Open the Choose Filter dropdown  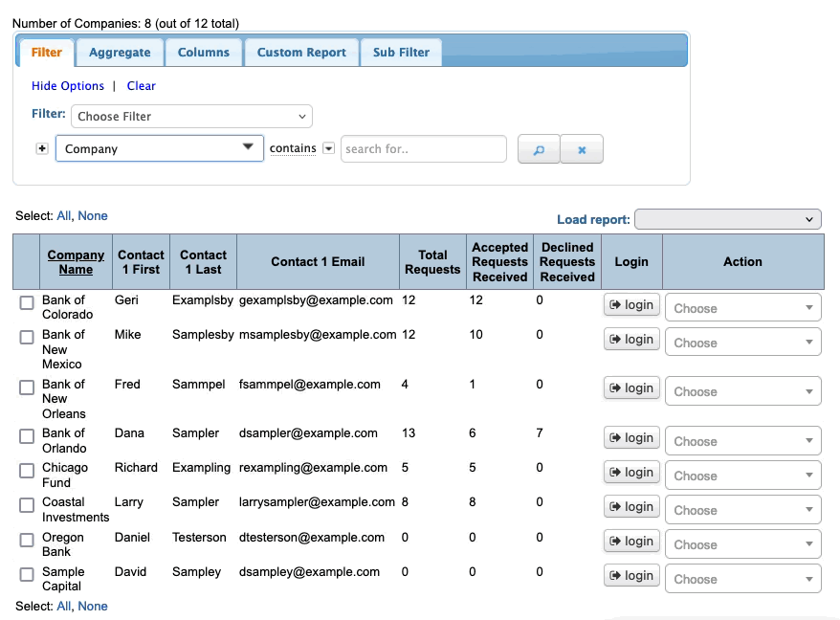tap(191, 117)
